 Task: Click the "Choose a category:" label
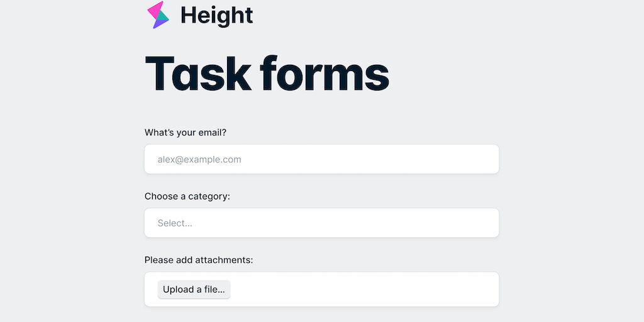point(187,196)
